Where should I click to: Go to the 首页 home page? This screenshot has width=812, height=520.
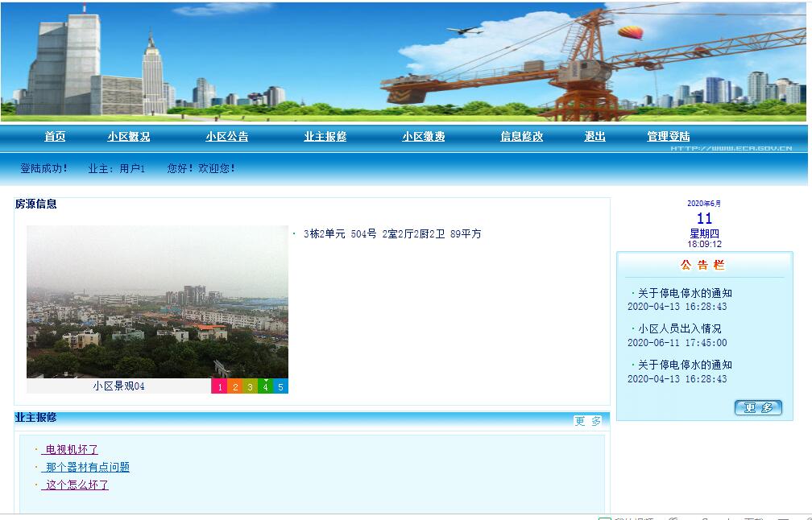55,137
